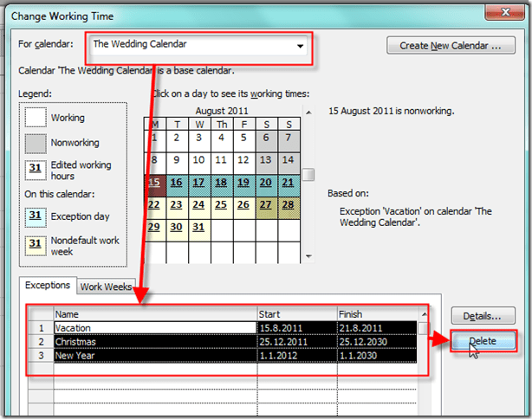Click the Finish column header
The width and height of the screenshot is (532, 419).
(x=376, y=315)
